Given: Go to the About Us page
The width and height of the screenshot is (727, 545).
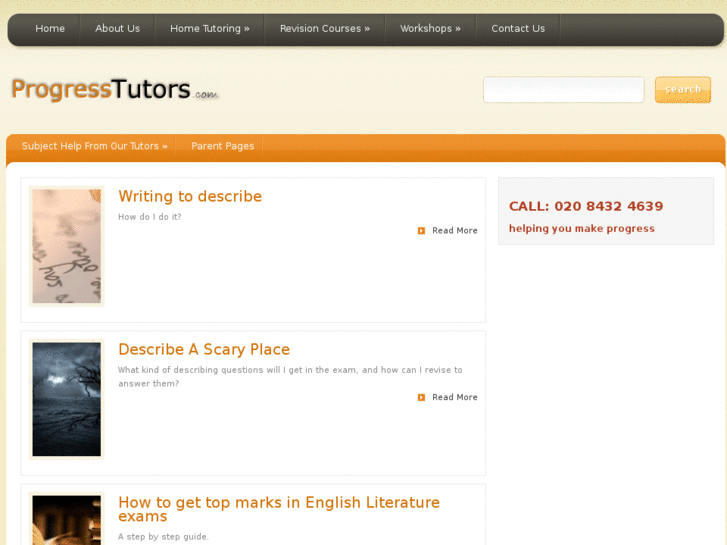Looking at the screenshot, I should [x=117, y=29].
